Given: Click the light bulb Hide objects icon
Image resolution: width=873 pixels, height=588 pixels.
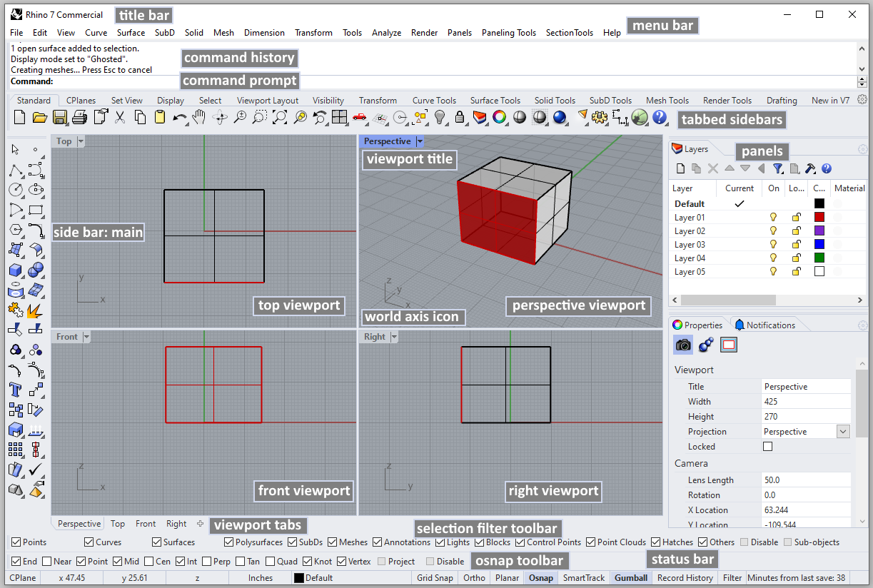Looking at the screenshot, I should point(440,117).
